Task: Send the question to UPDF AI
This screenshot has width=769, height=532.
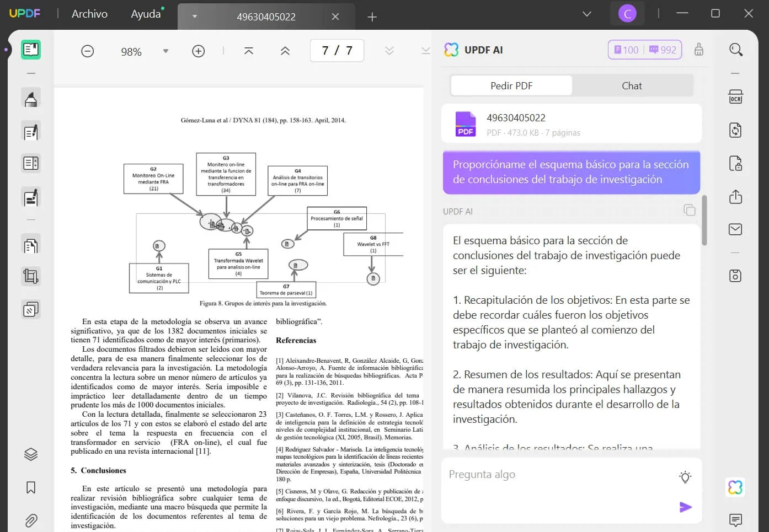Action: [x=685, y=507]
